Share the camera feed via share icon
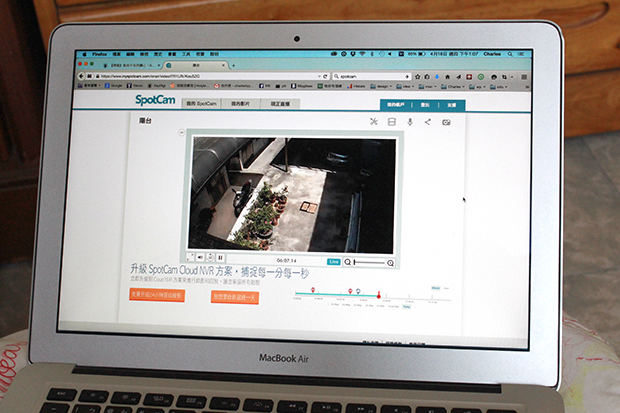Screen dimensions: 620x413 [x=427, y=122]
